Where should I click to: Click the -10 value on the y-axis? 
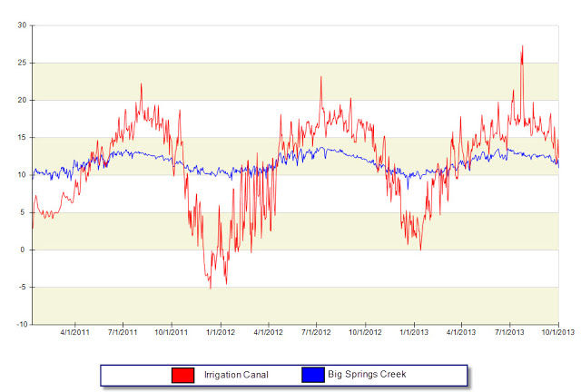(21, 324)
